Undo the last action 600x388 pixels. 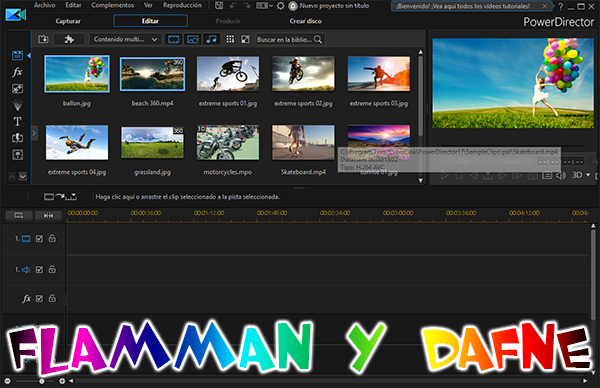pos(233,6)
